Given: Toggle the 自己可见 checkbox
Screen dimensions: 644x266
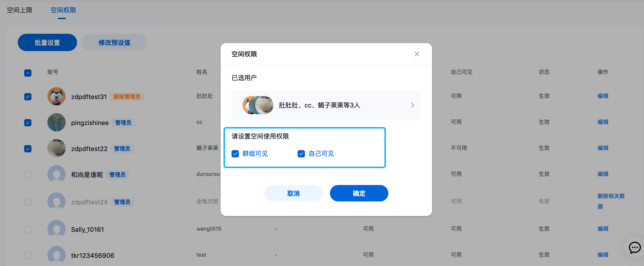Looking at the screenshot, I should pyautogui.click(x=301, y=154).
